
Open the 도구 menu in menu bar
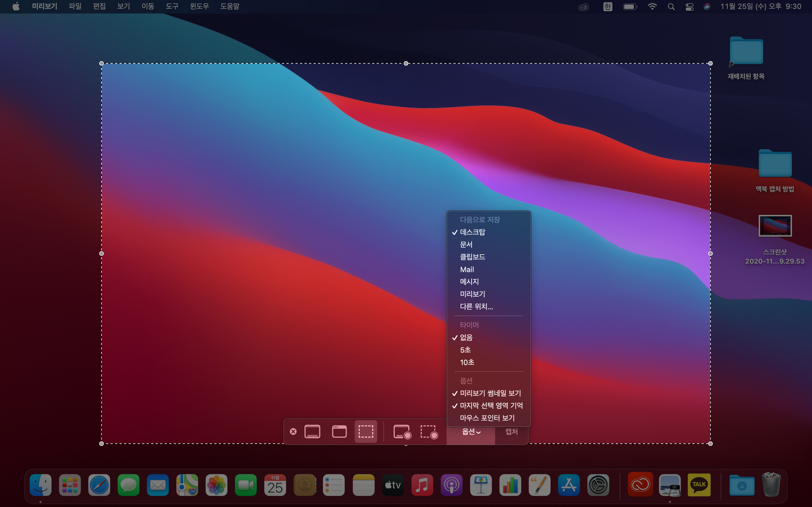(172, 6)
